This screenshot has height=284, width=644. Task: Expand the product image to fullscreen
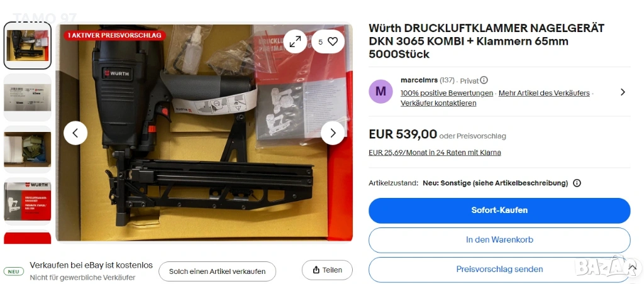point(295,41)
